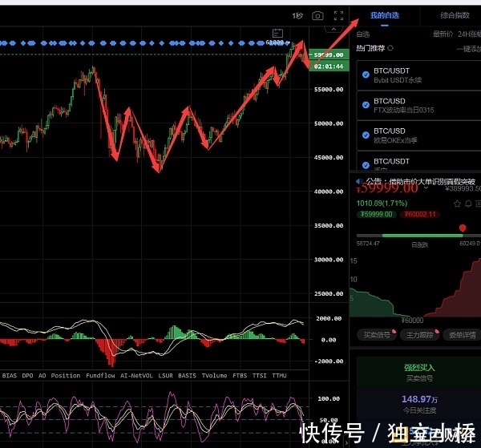This screenshot has width=481, height=448.
Task: Click the depth chart area near 60000
Action: coord(415,289)
